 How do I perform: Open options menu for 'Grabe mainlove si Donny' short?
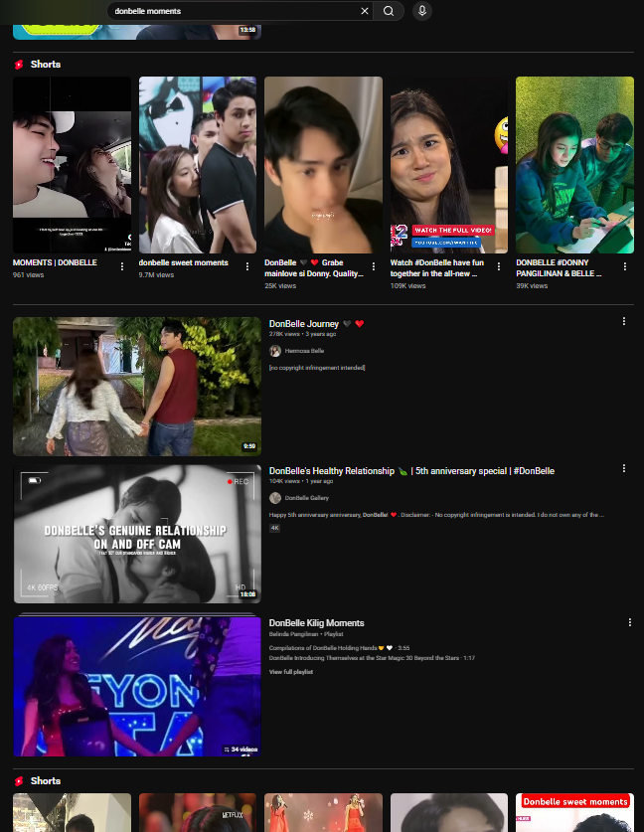coord(374,266)
